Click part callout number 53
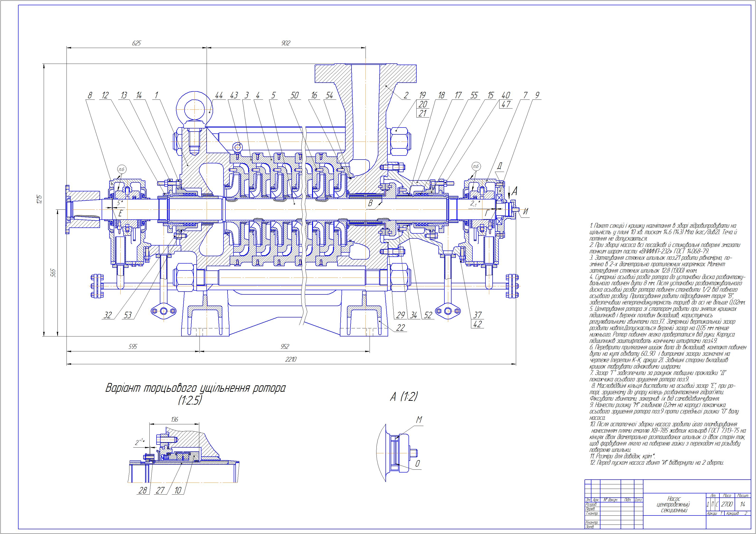Screen dimensions: 756x534 tap(128, 315)
